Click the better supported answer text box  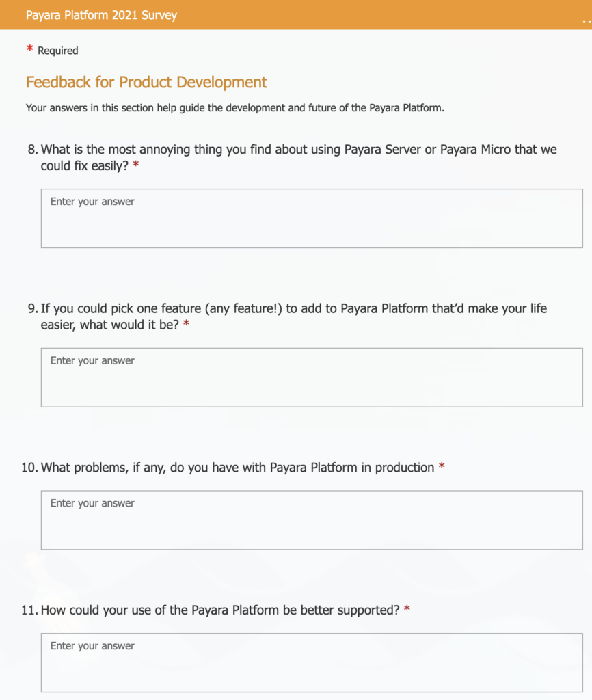(x=312, y=662)
